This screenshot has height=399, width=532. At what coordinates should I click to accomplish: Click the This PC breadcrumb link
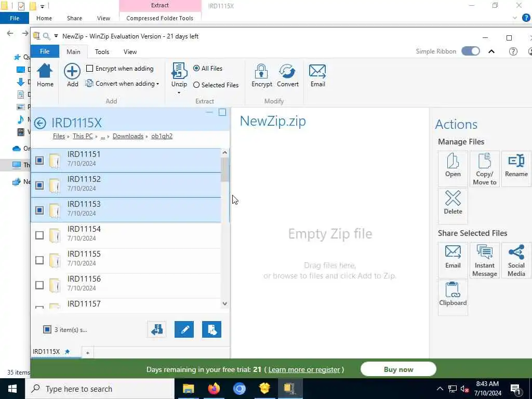(83, 136)
